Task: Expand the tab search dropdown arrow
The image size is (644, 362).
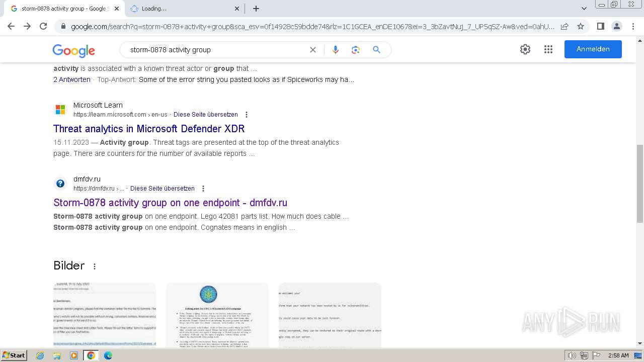Action: [584, 9]
